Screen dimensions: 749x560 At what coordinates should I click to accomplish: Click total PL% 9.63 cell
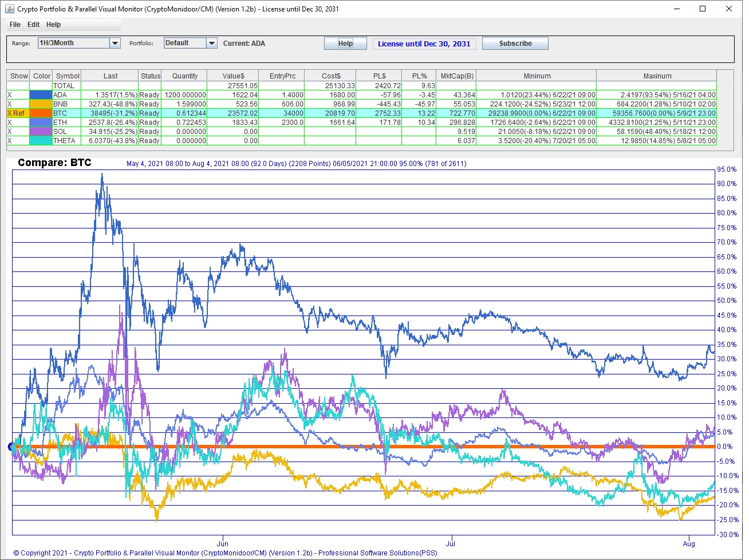(x=419, y=86)
